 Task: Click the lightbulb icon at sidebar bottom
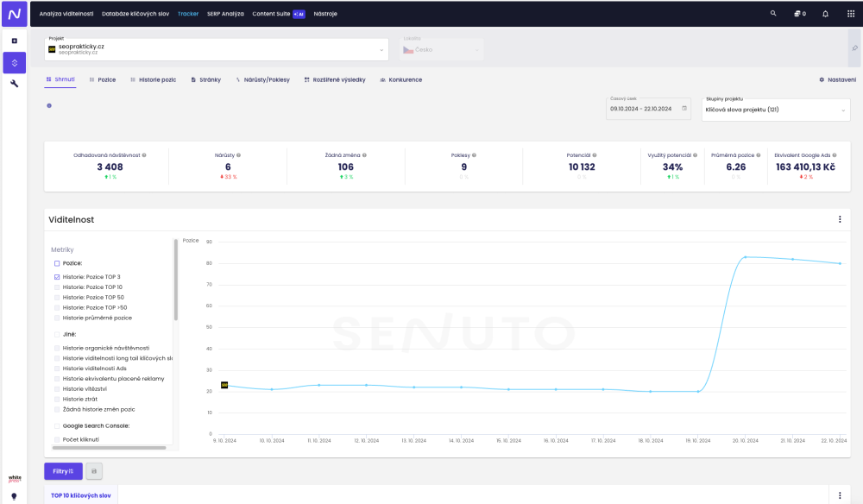[15, 496]
